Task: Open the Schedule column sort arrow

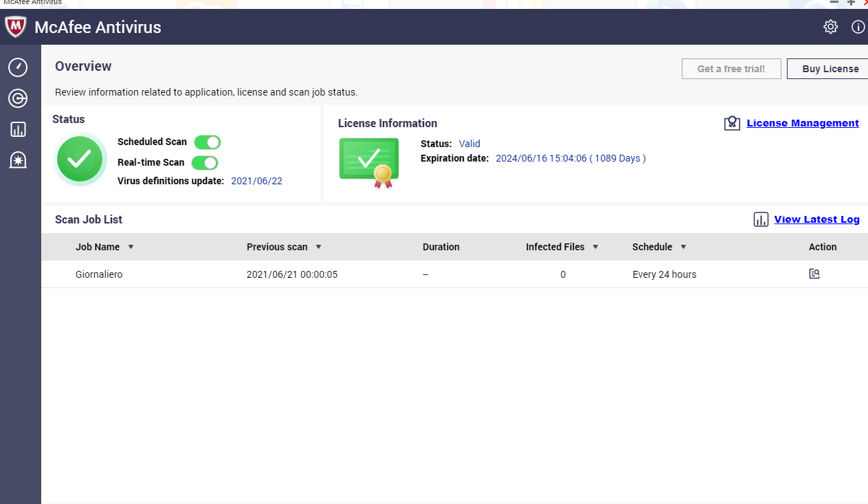Action: click(x=683, y=247)
